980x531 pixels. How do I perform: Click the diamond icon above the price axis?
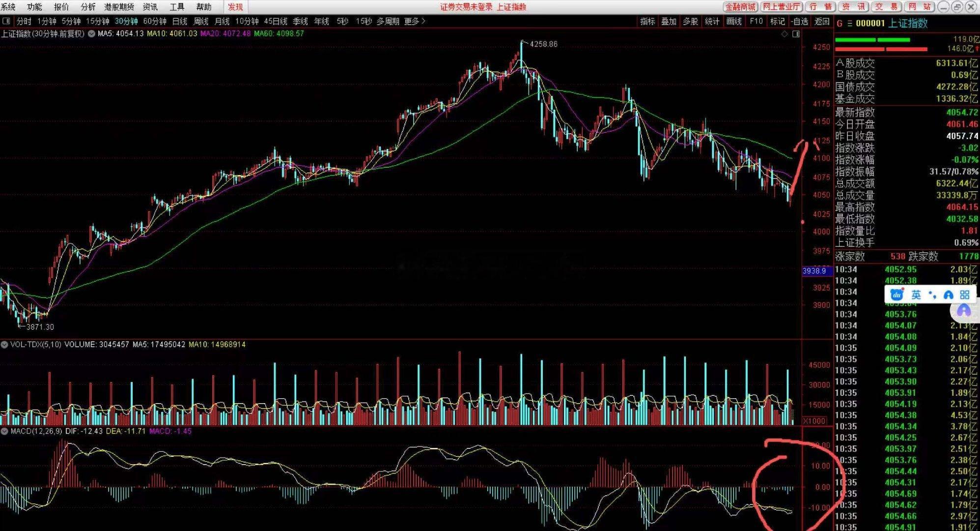point(784,34)
